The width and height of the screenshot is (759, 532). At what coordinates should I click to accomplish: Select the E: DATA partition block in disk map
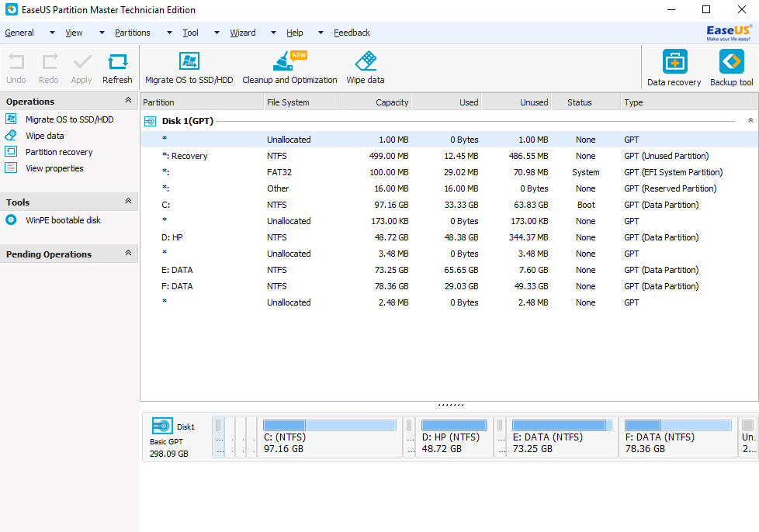pos(562,437)
